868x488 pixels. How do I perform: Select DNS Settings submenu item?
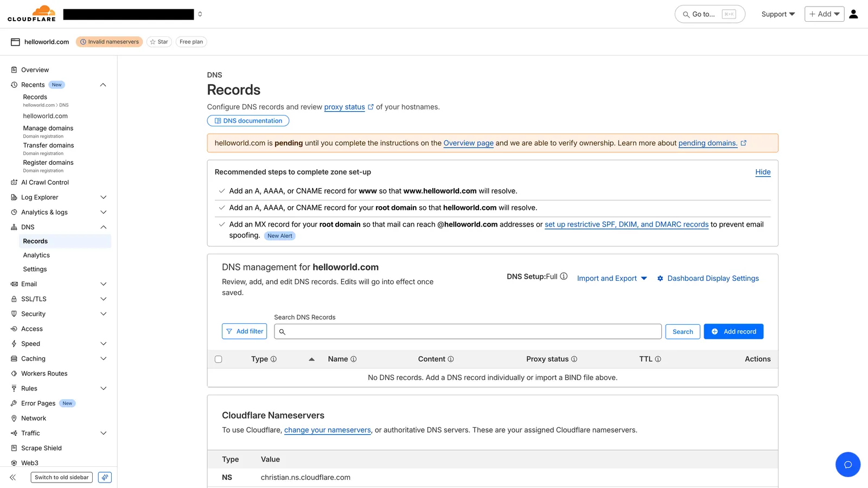pos(35,269)
